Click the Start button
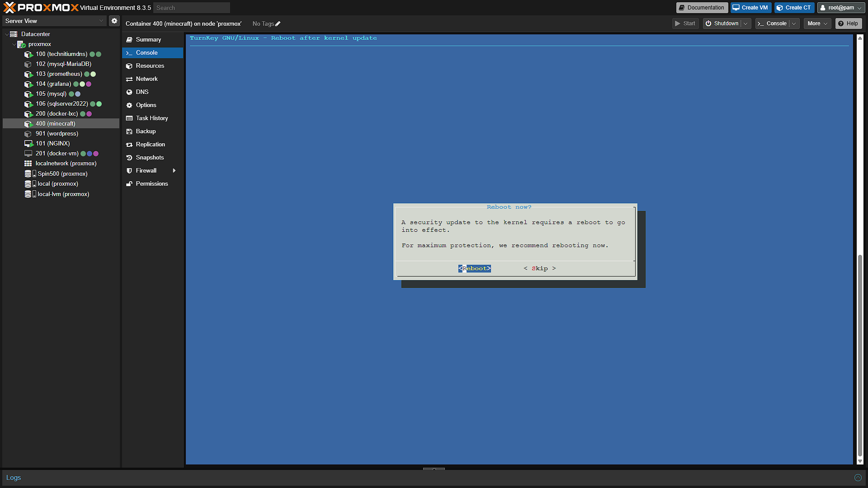The width and height of the screenshot is (868, 488). 685,23
